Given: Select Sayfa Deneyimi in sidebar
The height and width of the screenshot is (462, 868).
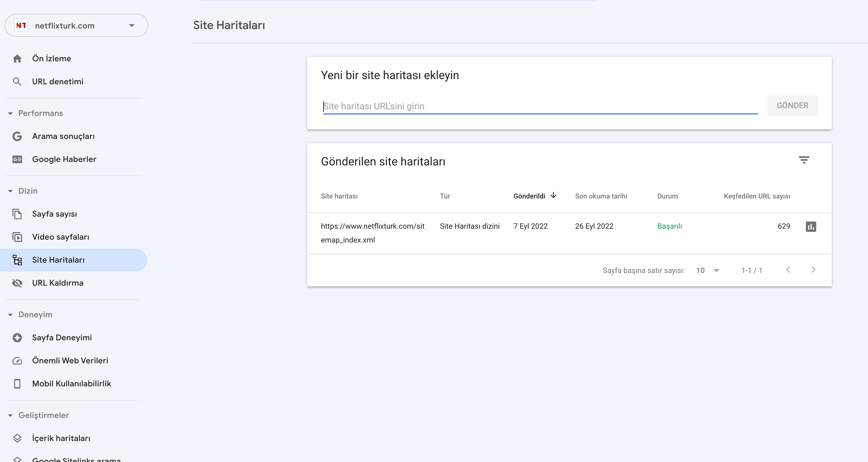Looking at the screenshot, I should coord(62,338).
